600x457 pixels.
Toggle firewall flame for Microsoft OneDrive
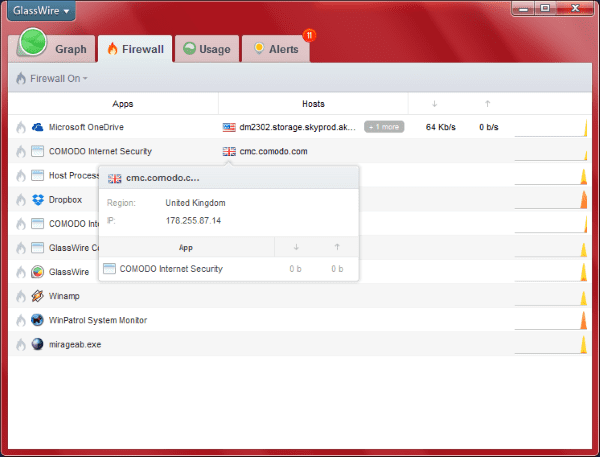(21, 127)
